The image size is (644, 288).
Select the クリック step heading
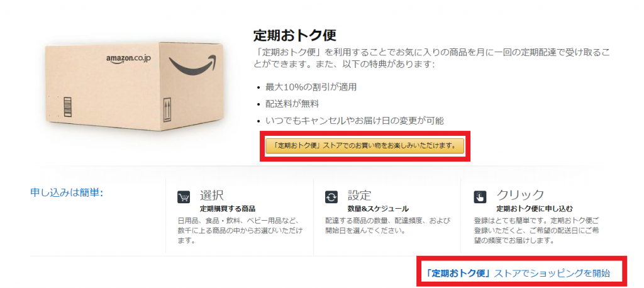pos(520,194)
